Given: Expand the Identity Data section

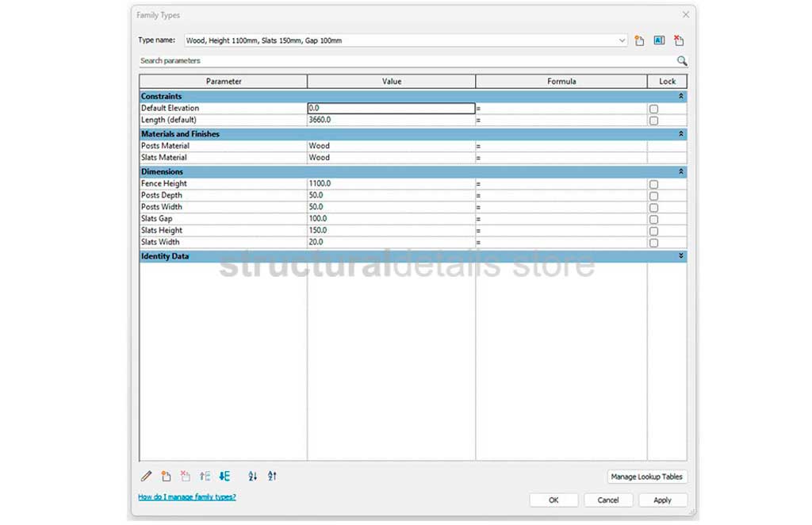Looking at the screenshot, I should point(680,257).
